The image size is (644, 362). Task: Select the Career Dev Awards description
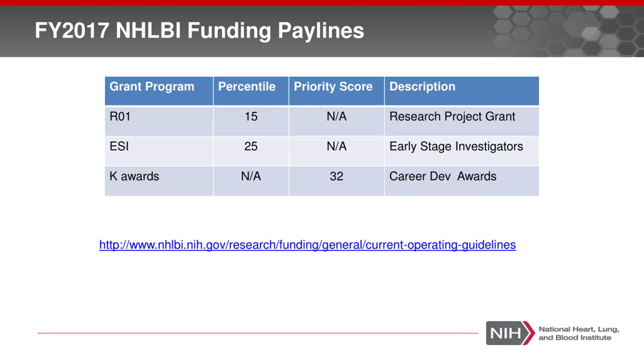pos(462,181)
